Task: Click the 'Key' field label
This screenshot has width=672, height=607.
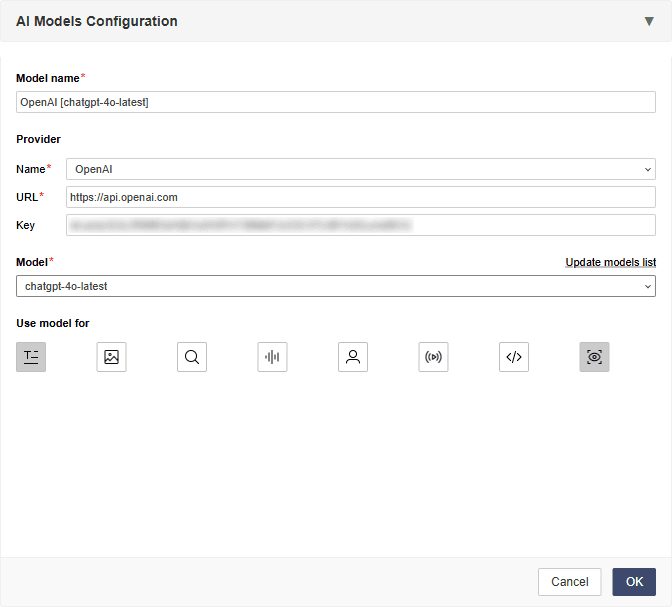Action: tap(25, 225)
